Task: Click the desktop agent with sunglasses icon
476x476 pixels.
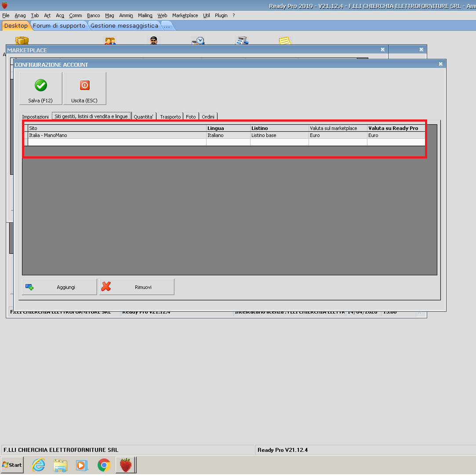Action: [154, 40]
